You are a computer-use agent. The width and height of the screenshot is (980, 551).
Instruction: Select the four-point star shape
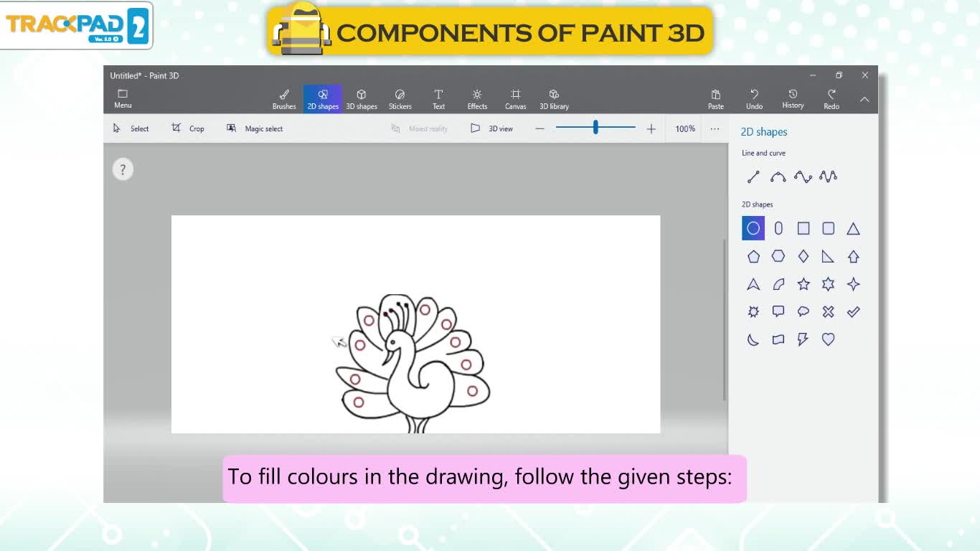[853, 284]
